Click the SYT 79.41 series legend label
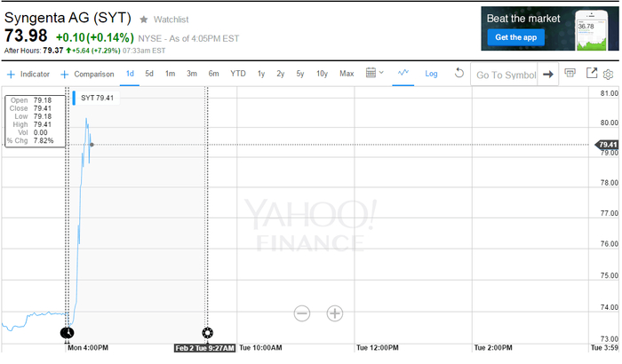The width and height of the screenshot is (622, 364). [97, 98]
